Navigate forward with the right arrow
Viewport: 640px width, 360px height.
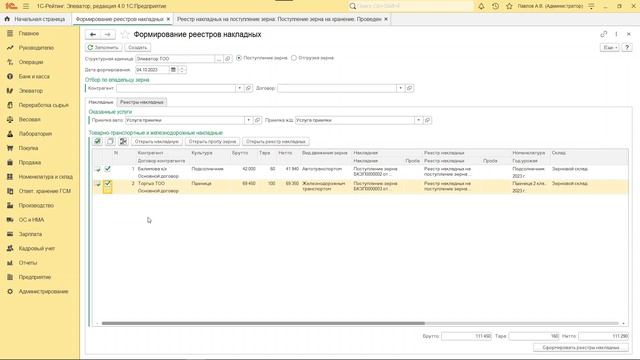point(108,35)
